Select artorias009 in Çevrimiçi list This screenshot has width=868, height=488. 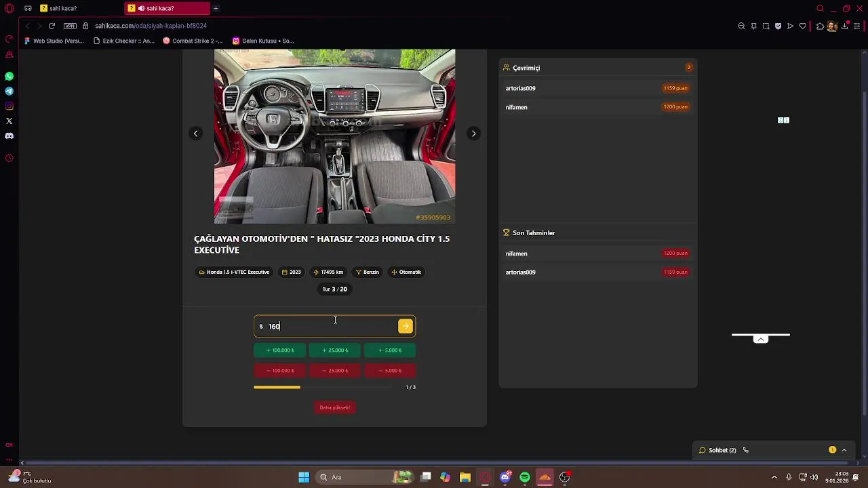[597, 88]
